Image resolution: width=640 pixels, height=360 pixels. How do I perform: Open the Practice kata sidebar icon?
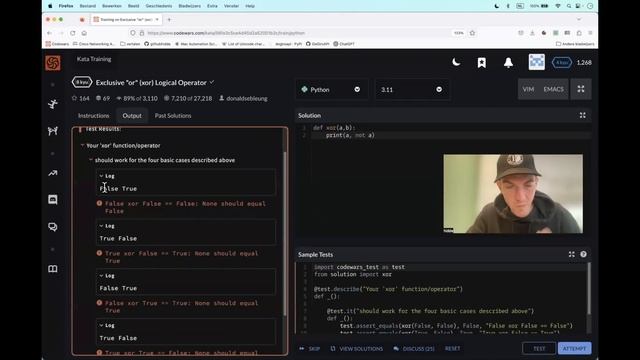[x=53, y=104]
